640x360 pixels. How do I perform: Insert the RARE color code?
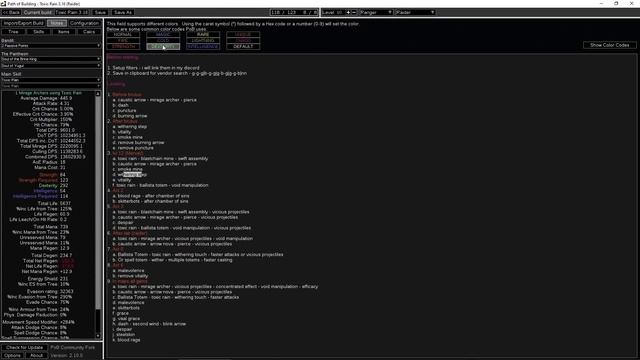pyautogui.click(x=203, y=35)
